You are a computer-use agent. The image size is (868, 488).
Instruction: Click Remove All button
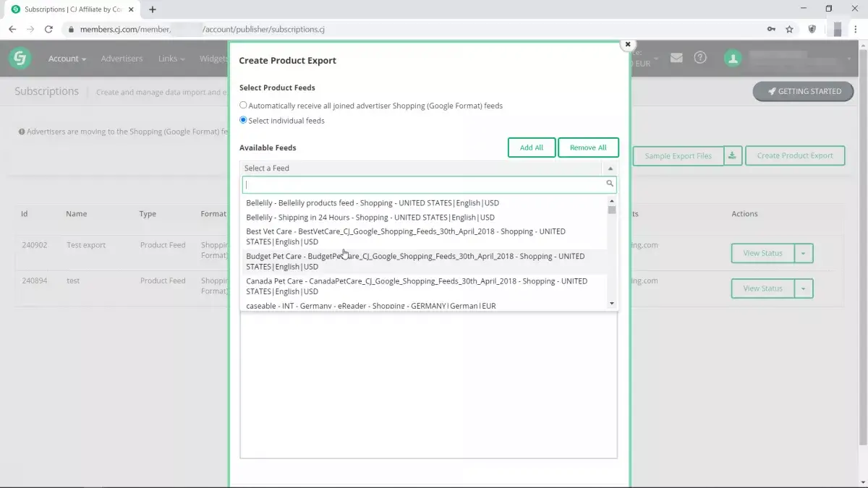(x=588, y=147)
